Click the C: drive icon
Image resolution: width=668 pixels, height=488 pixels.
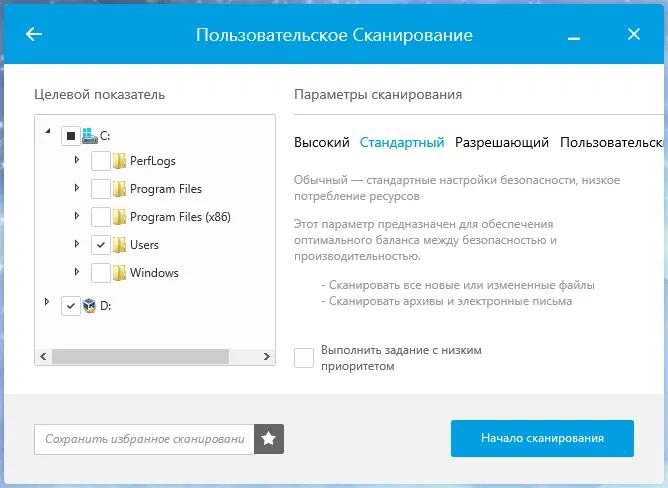coord(89,135)
